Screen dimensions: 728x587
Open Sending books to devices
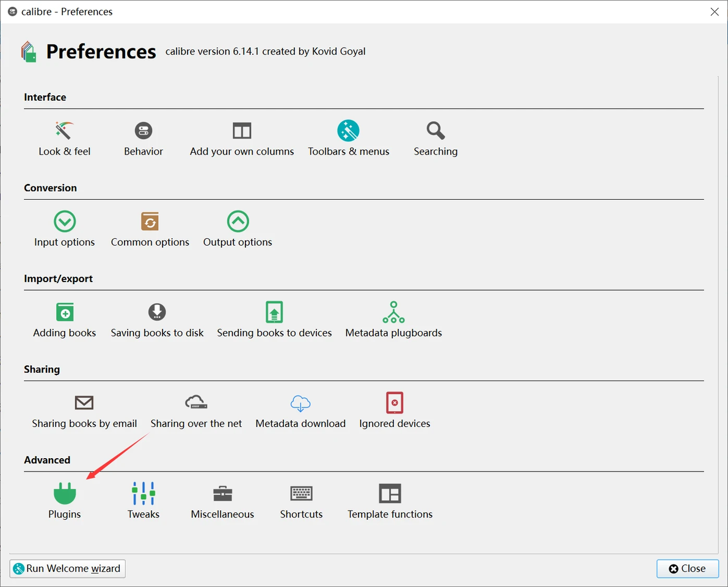click(x=274, y=319)
